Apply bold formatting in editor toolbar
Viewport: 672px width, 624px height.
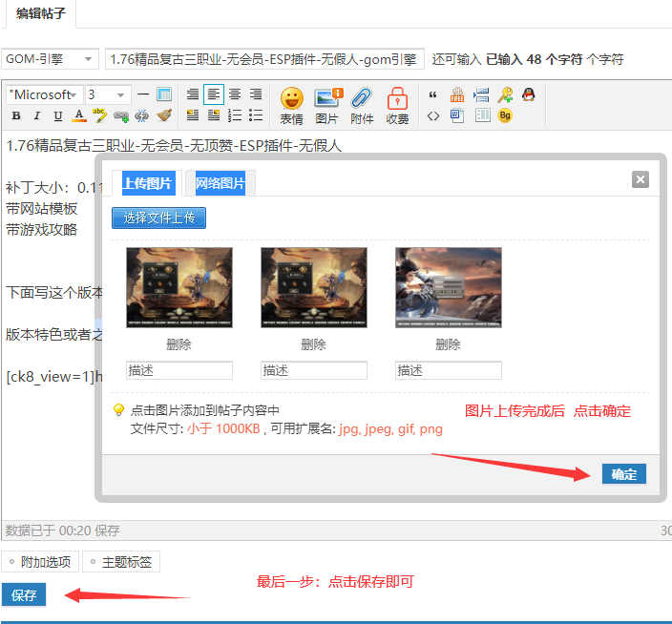click(16, 116)
